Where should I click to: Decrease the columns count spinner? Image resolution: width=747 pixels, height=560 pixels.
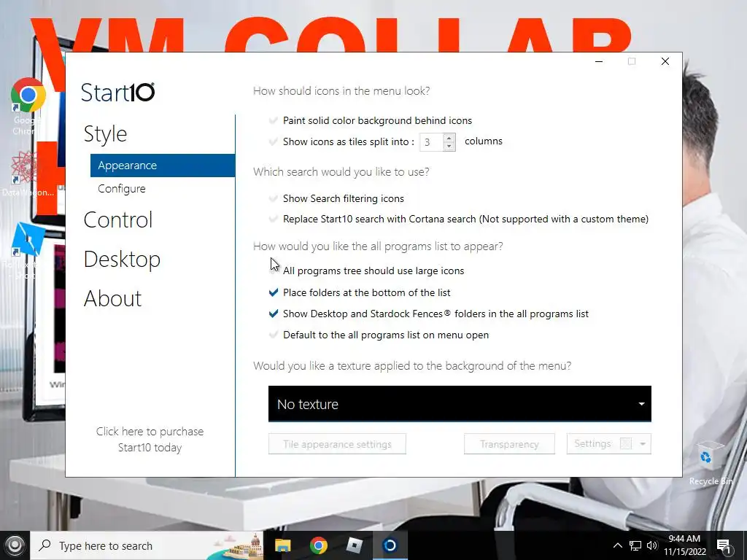pos(449,146)
